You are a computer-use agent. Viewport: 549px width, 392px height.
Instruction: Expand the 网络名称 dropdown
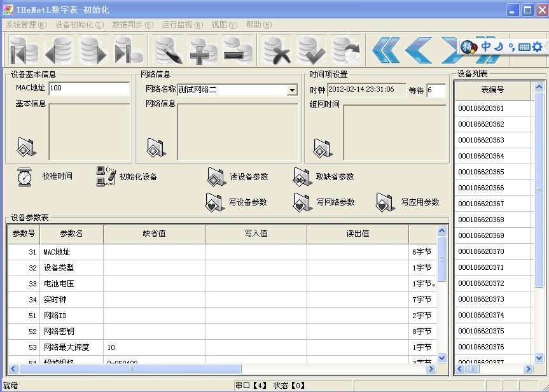pos(292,90)
